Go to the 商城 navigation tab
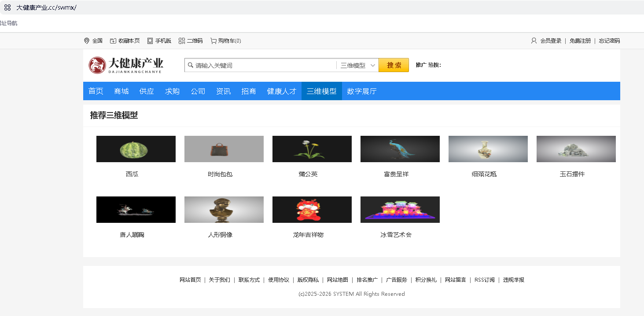The width and height of the screenshot is (644, 316). click(x=121, y=91)
